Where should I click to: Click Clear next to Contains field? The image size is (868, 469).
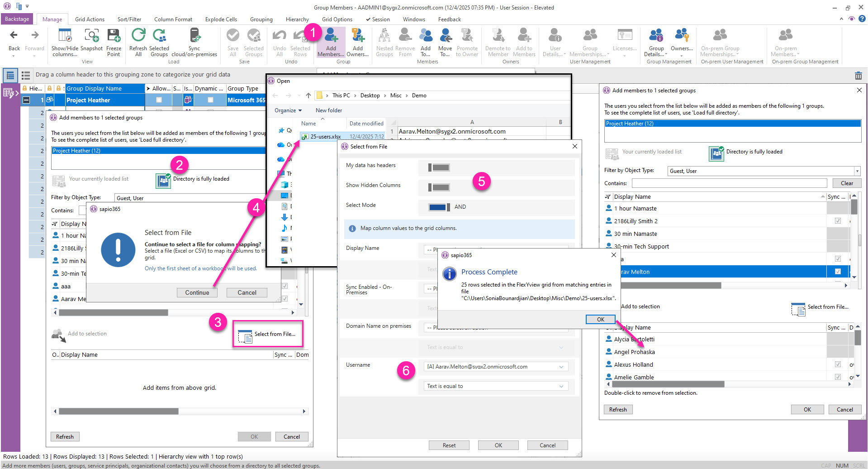847,183
